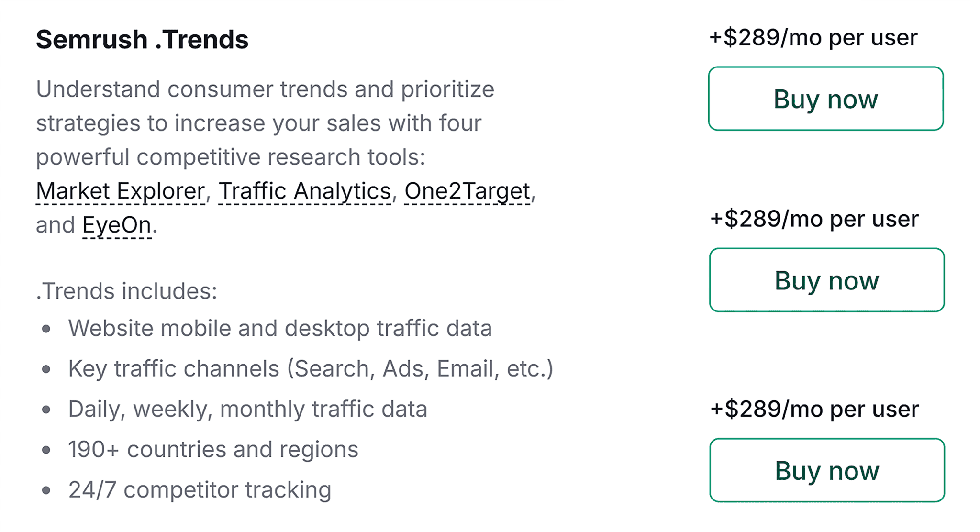
Task: Click the "powerful competitive research tools" line
Action: [x=231, y=157]
